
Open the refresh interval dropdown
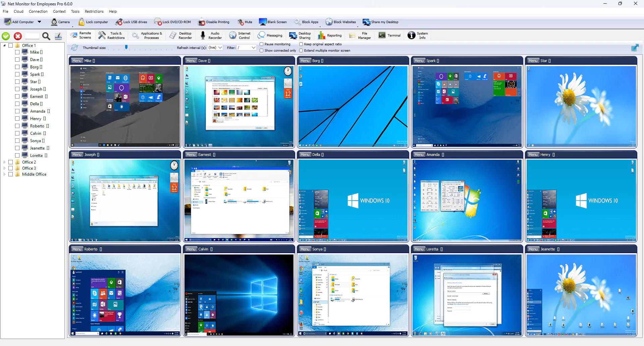click(219, 48)
